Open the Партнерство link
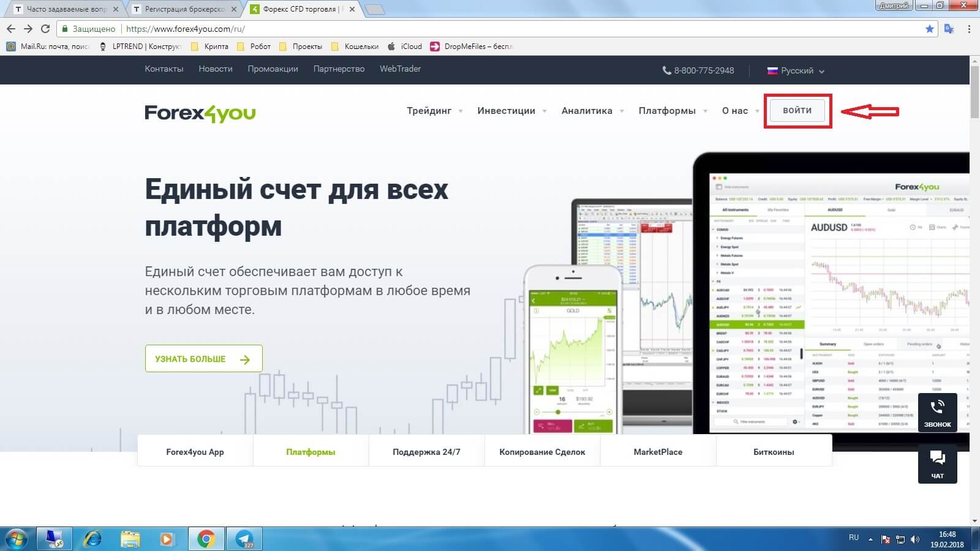 (339, 69)
